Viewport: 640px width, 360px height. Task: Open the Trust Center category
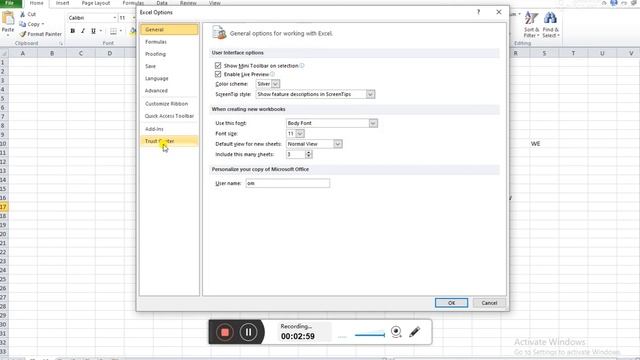click(x=169, y=141)
